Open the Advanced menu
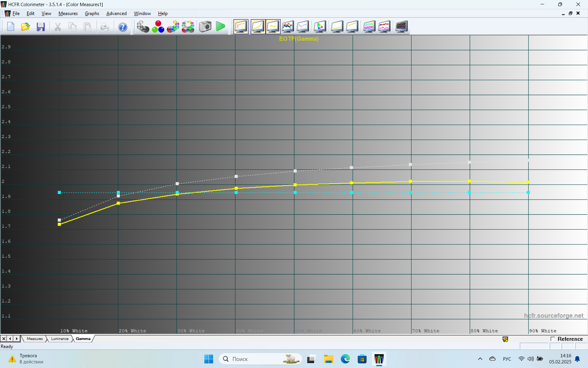 tap(116, 13)
